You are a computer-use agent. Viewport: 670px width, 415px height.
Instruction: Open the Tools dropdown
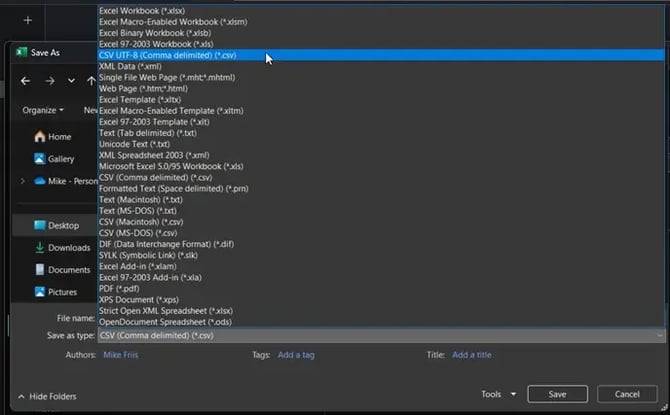click(497, 394)
